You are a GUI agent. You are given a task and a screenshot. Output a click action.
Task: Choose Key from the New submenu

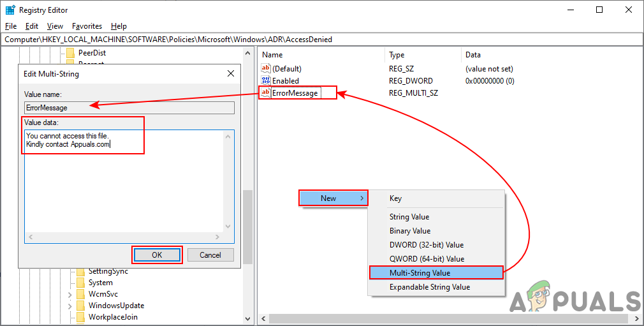click(435, 198)
